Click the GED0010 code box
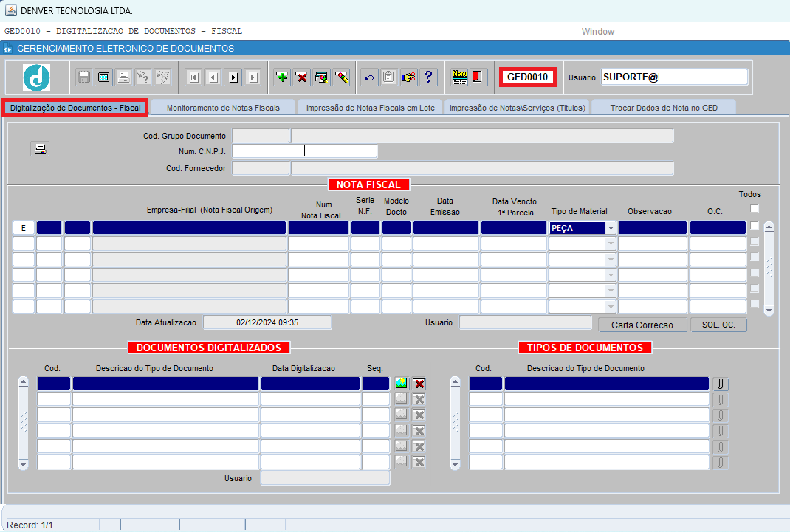The height and width of the screenshot is (532, 790). (x=527, y=77)
